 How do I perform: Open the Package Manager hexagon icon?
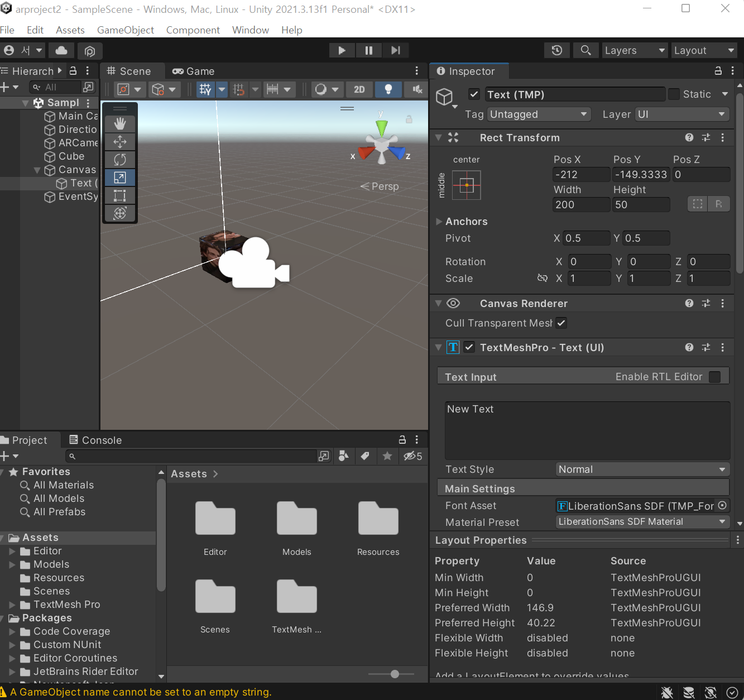coord(90,51)
